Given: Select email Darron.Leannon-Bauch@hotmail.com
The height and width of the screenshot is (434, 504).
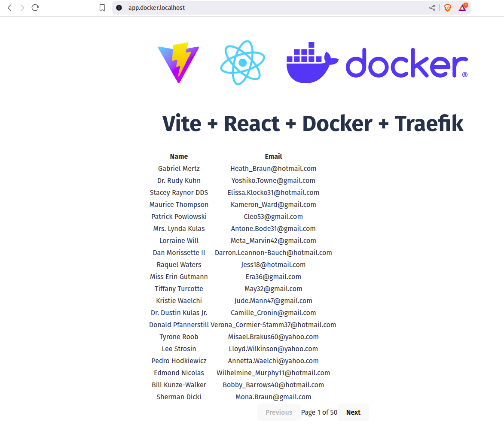Looking at the screenshot, I should click(273, 252).
